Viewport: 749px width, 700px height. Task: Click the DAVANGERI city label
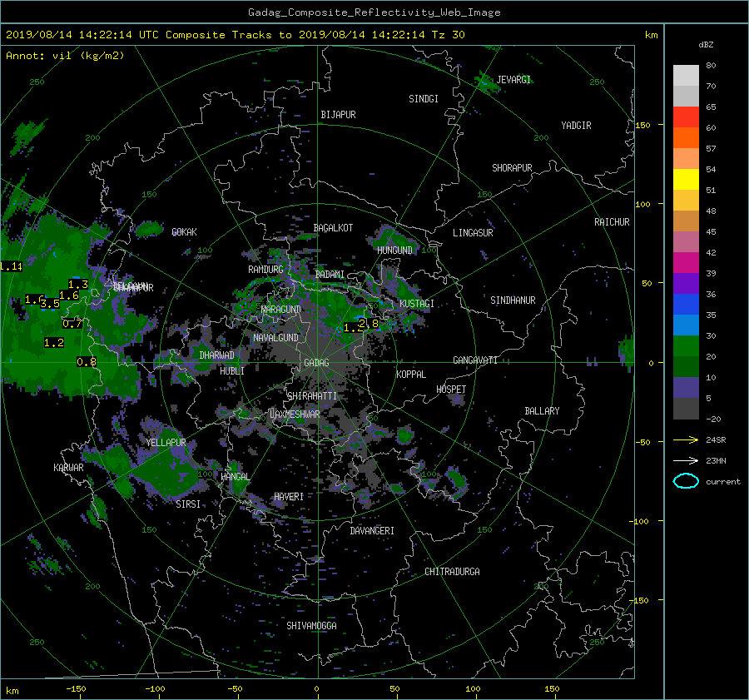(372, 531)
